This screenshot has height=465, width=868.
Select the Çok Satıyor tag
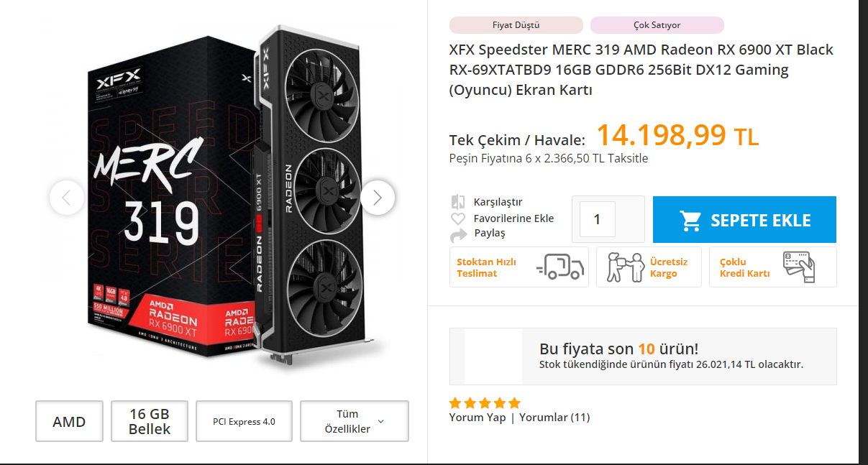pos(657,25)
